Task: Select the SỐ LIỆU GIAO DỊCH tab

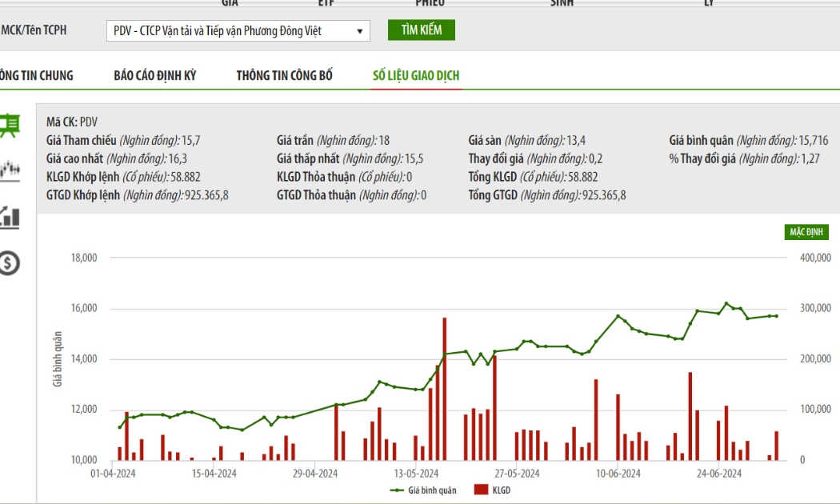Action: [416, 75]
